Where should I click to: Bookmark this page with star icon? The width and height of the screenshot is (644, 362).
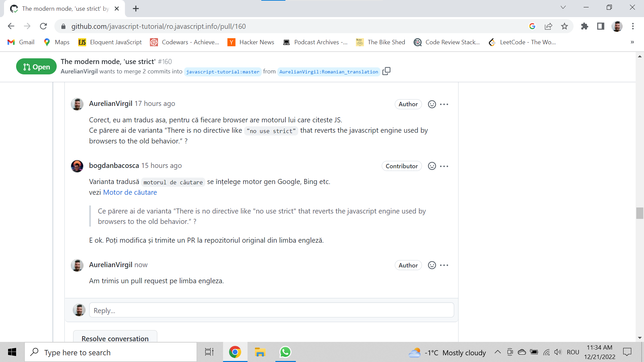565,26
